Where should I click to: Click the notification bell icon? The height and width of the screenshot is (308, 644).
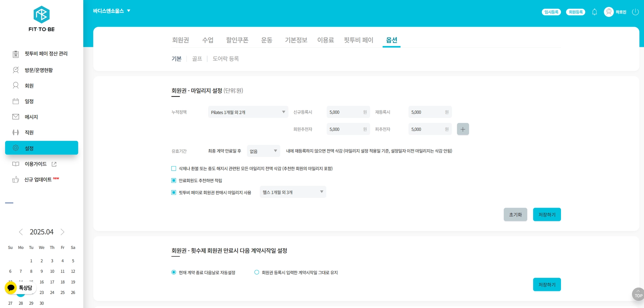click(x=594, y=12)
